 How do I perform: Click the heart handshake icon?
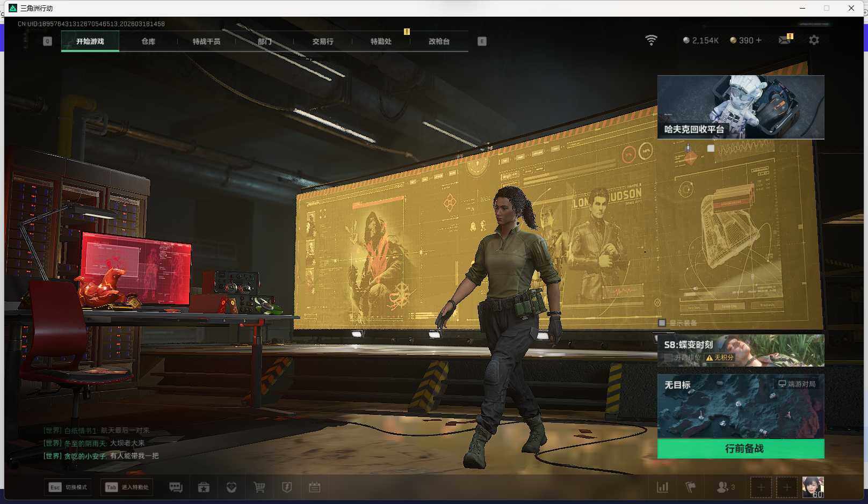point(232,487)
